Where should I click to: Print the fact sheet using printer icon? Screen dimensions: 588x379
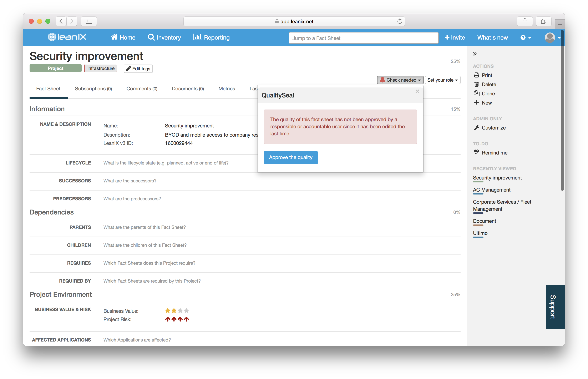click(x=477, y=75)
